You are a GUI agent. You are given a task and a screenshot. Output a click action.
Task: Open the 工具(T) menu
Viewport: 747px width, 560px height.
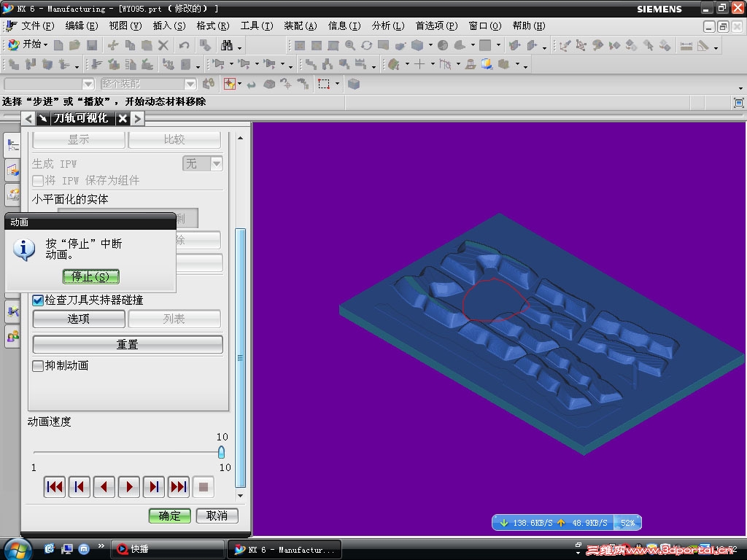pyautogui.click(x=257, y=26)
